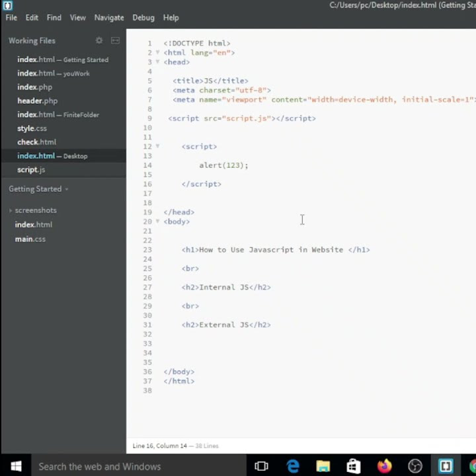Click the Brackets taskbar icon

coord(446,466)
